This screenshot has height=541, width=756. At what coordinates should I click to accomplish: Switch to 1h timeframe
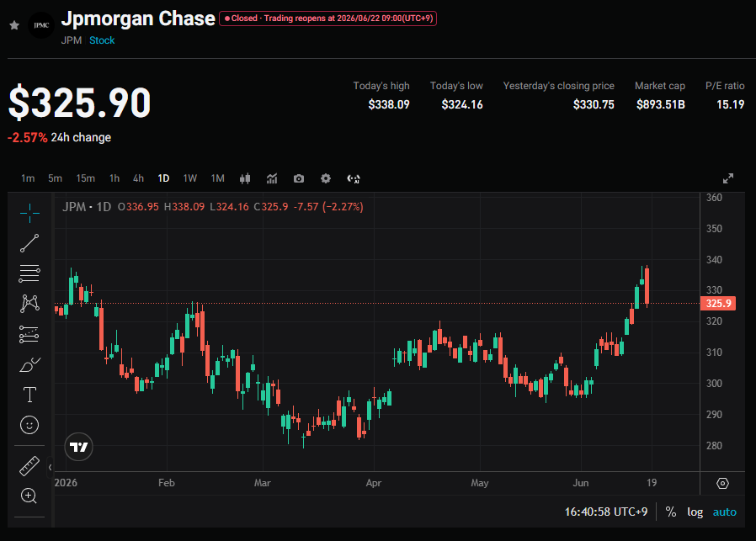(114, 178)
